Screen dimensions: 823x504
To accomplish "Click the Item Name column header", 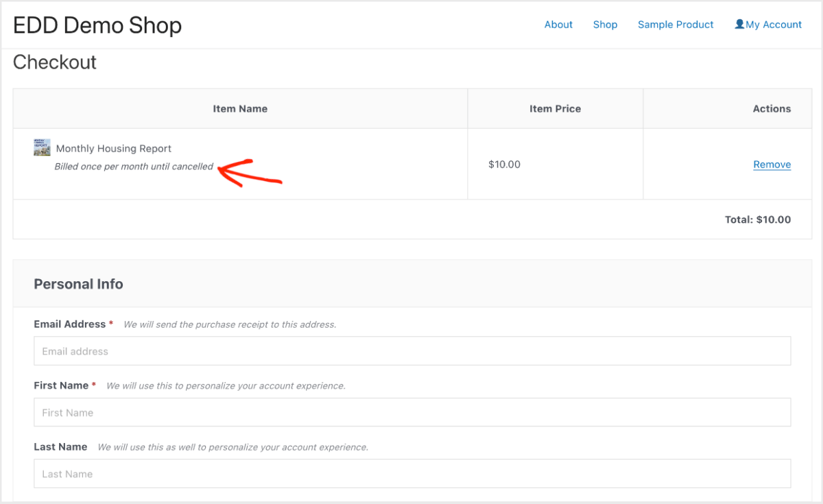I will 240,108.
